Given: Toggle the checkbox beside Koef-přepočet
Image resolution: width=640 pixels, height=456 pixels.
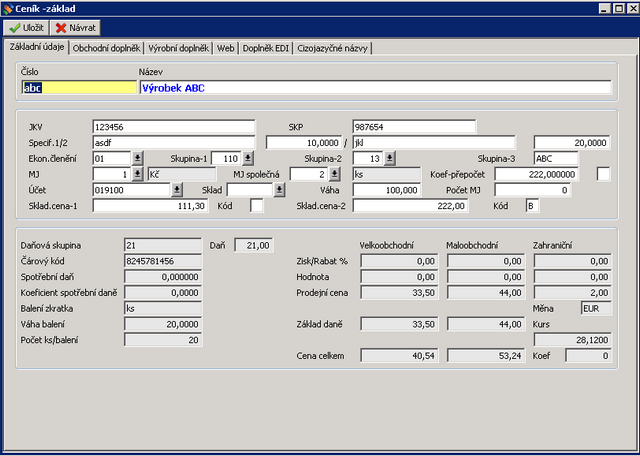Looking at the screenshot, I should (604, 174).
